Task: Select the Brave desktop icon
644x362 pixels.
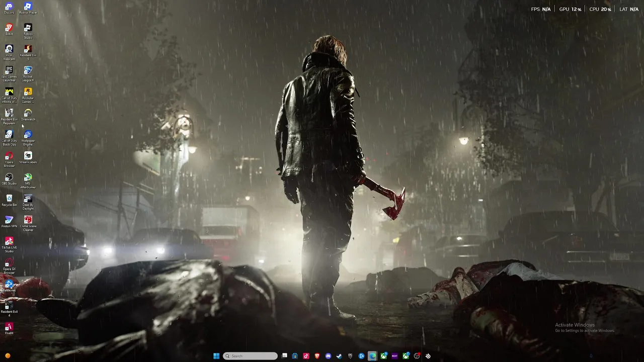Action: (x=9, y=29)
